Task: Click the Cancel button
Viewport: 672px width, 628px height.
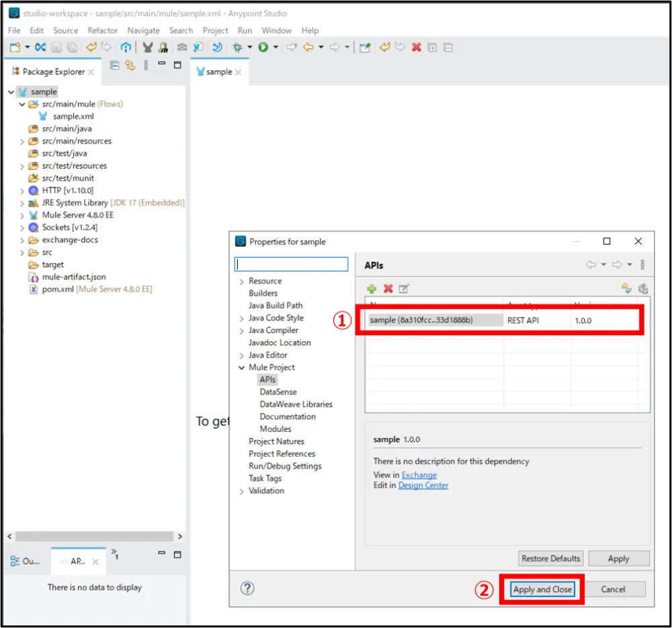Action: click(x=613, y=590)
